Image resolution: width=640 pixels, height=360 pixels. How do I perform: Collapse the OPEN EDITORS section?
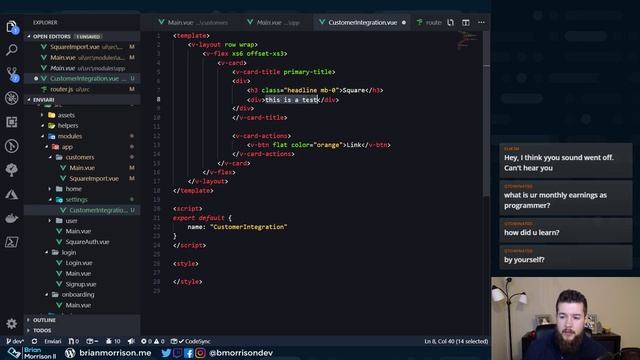82,36
